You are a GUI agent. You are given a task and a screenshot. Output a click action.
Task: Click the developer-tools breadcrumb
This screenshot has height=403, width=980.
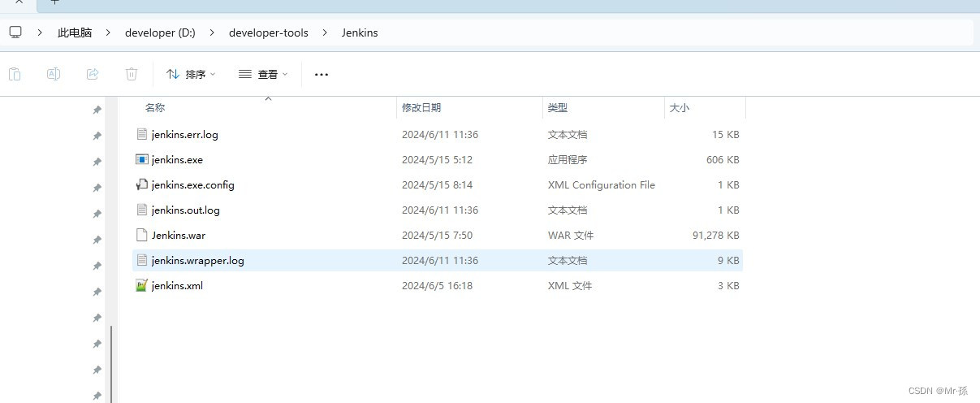pos(268,32)
